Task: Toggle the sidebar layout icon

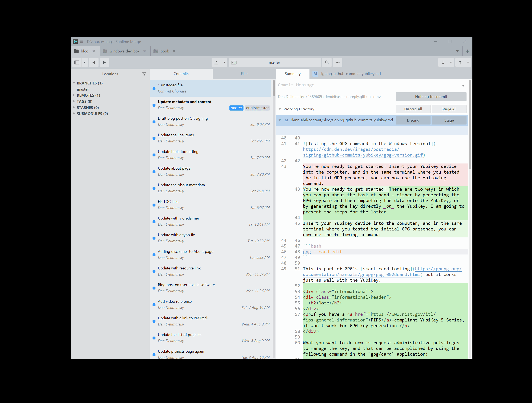Action: pyautogui.click(x=78, y=62)
